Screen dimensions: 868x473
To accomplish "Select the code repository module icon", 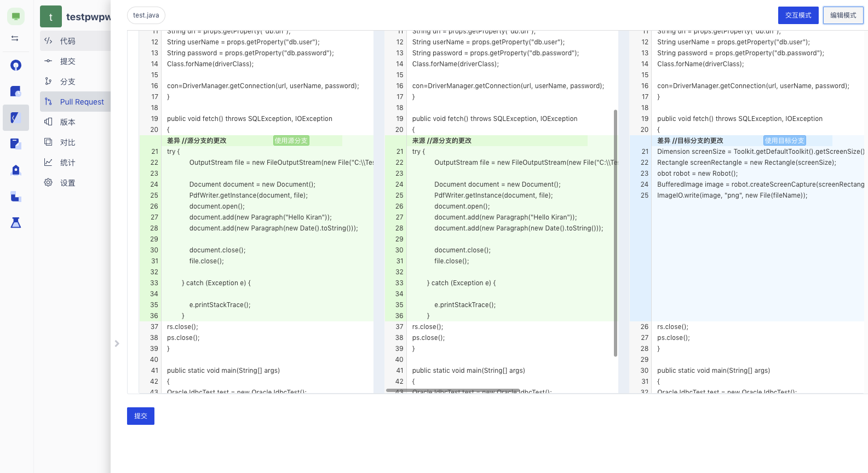I will (16, 118).
